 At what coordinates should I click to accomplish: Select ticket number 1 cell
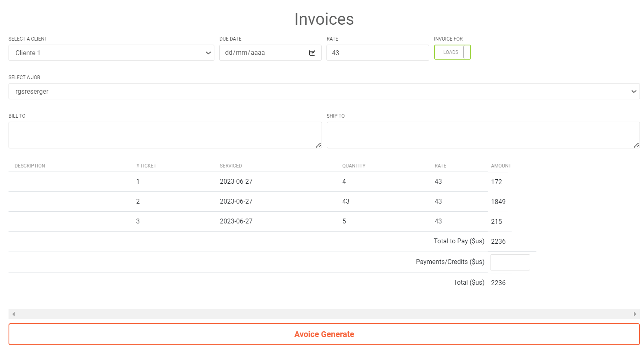138,182
